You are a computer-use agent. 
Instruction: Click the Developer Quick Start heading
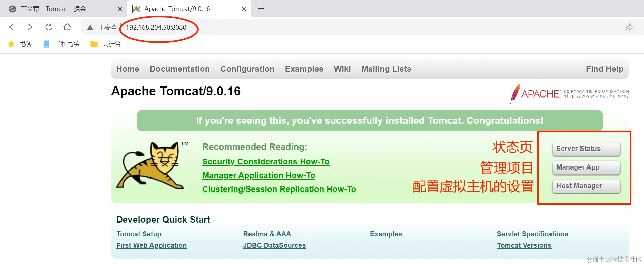pos(163,220)
